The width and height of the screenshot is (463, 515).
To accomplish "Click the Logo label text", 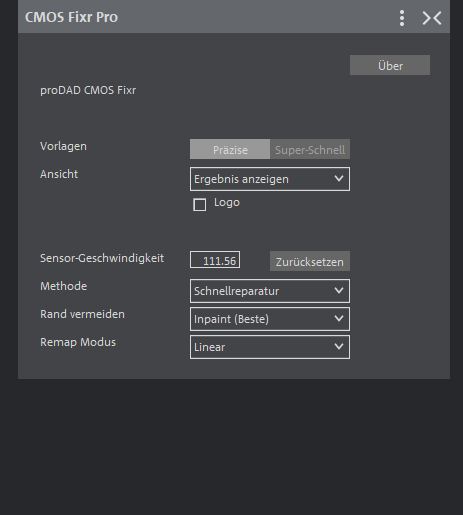I will tap(227, 202).
